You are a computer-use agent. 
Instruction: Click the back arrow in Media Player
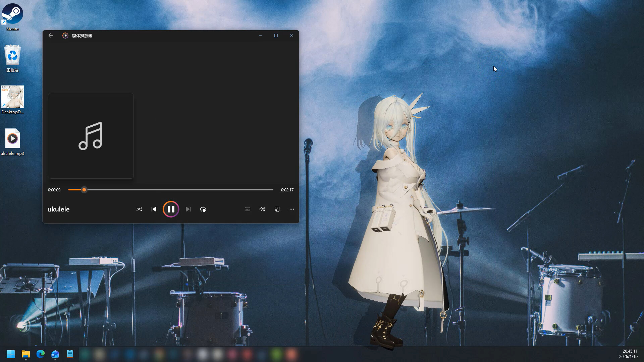click(51, 36)
